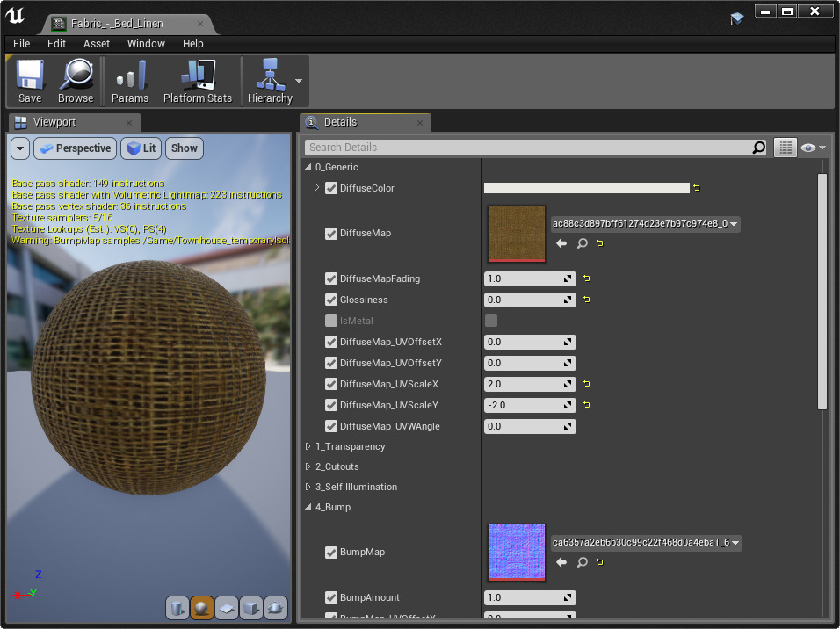Click the Browse toolbar icon
Screen dimensions: 840x629
point(76,81)
